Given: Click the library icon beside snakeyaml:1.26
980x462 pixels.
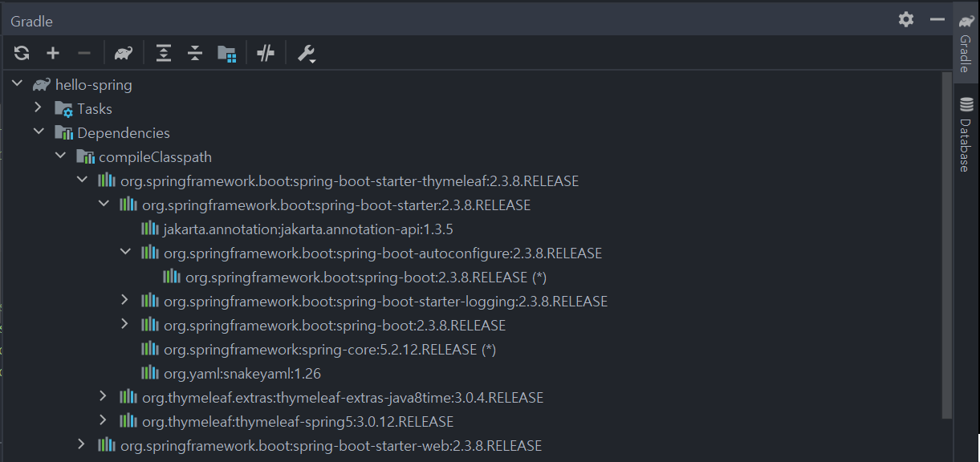Looking at the screenshot, I should [x=149, y=372].
